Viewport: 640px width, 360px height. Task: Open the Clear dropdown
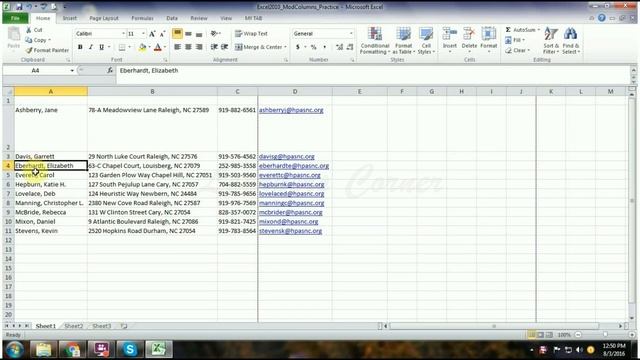point(517,51)
